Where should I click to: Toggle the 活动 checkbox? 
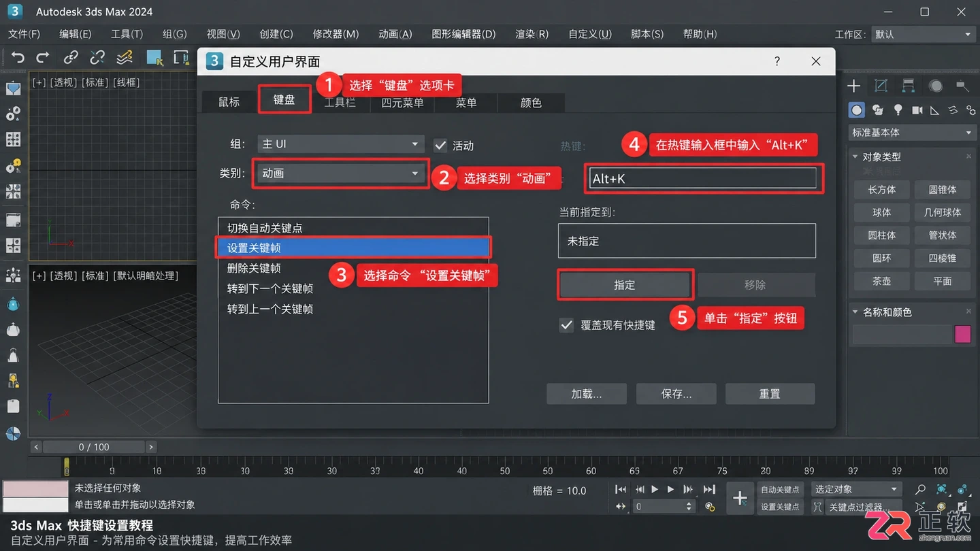[x=440, y=146]
